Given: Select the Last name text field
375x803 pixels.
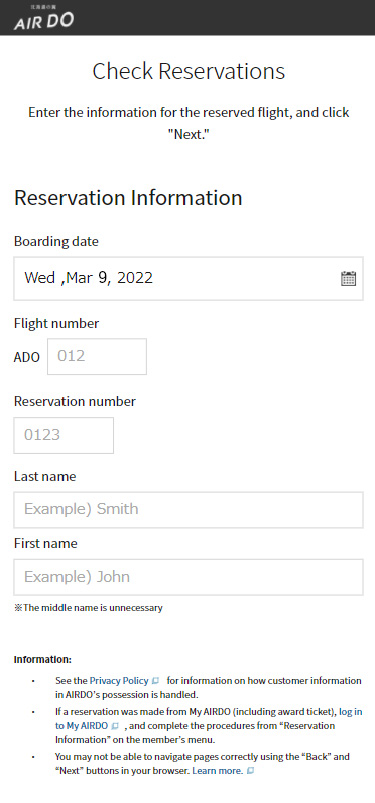Looking at the screenshot, I should coord(189,510).
